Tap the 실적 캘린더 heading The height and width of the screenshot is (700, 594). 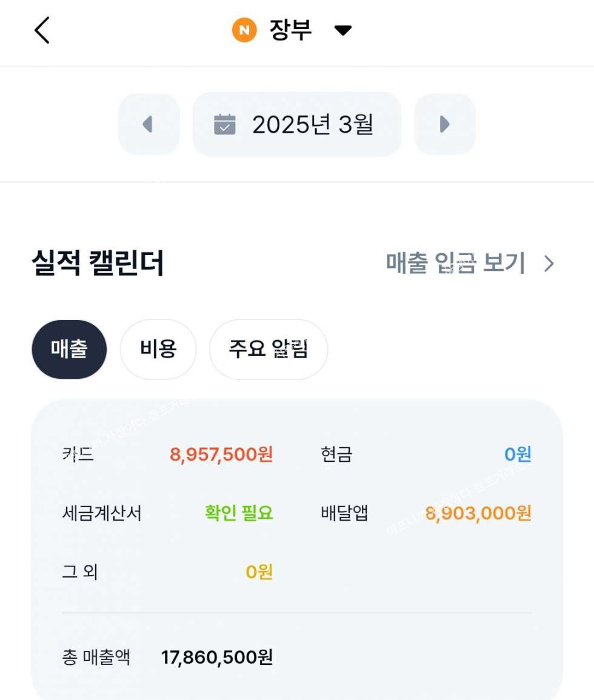pos(98,264)
